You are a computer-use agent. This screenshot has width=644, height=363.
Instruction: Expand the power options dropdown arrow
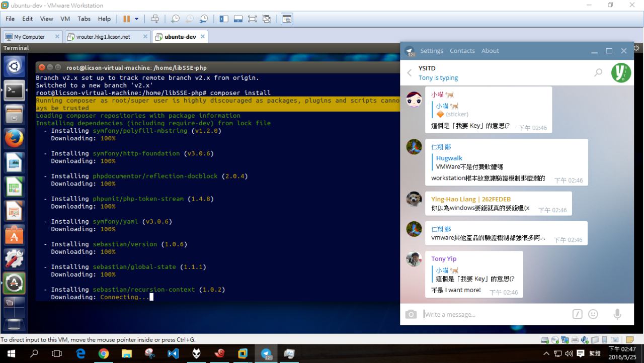point(137,19)
